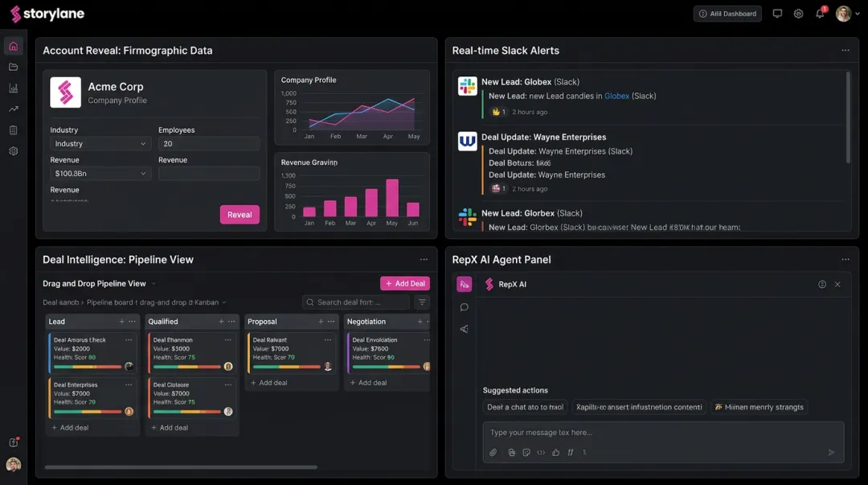This screenshot has height=485, width=868.
Task: Open the top bar settings gear icon
Action: pyautogui.click(x=798, y=14)
